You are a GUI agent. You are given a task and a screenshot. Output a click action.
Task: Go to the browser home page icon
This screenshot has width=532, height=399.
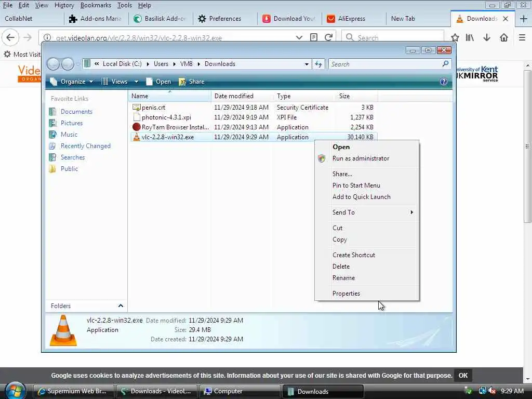click(x=504, y=37)
